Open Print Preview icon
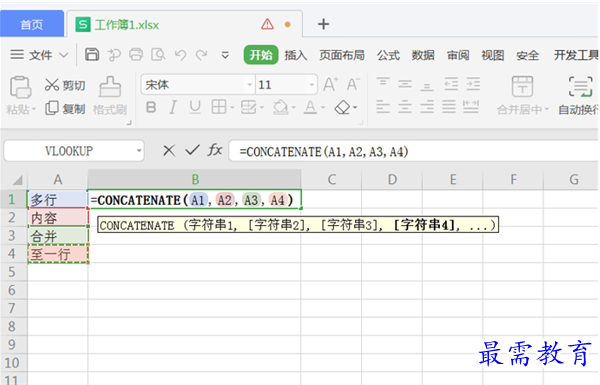This screenshot has height=385, width=600. (158, 55)
